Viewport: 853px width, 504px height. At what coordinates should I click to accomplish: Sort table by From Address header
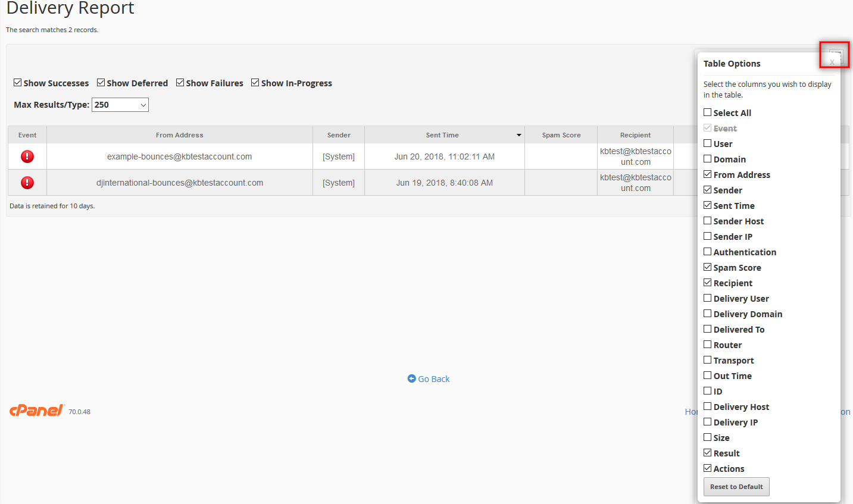click(x=179, y=135)
